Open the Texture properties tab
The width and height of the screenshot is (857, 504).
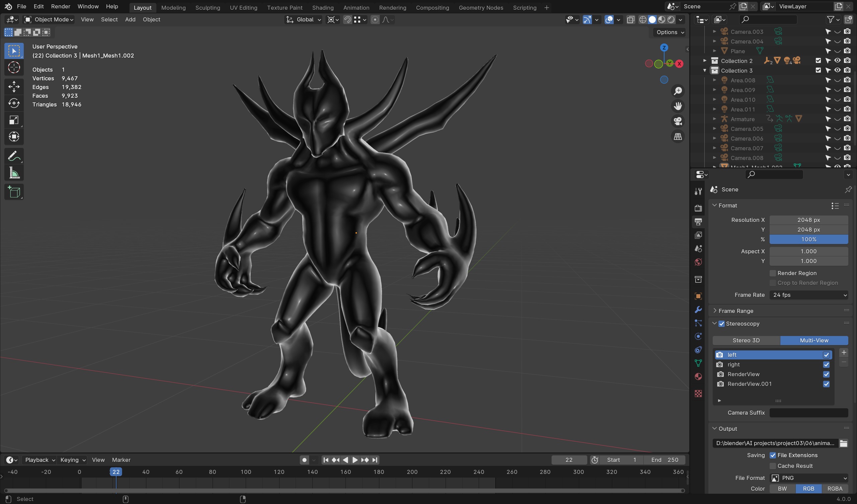coord(698,394)
